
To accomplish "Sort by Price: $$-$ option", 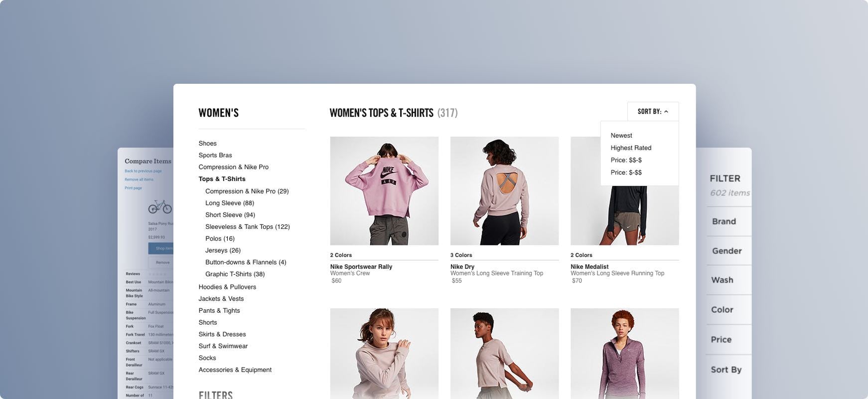I will (626, 160).
